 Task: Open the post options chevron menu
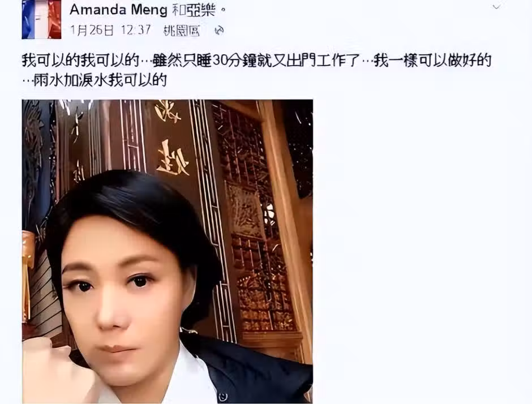pyautogui.click(x=497, y=7)
